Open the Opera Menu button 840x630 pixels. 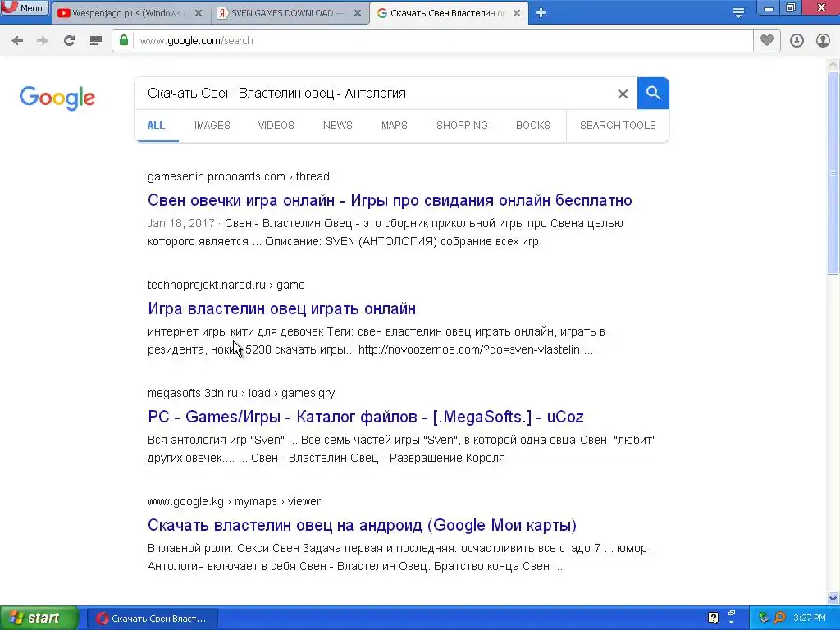coord(25,8)
